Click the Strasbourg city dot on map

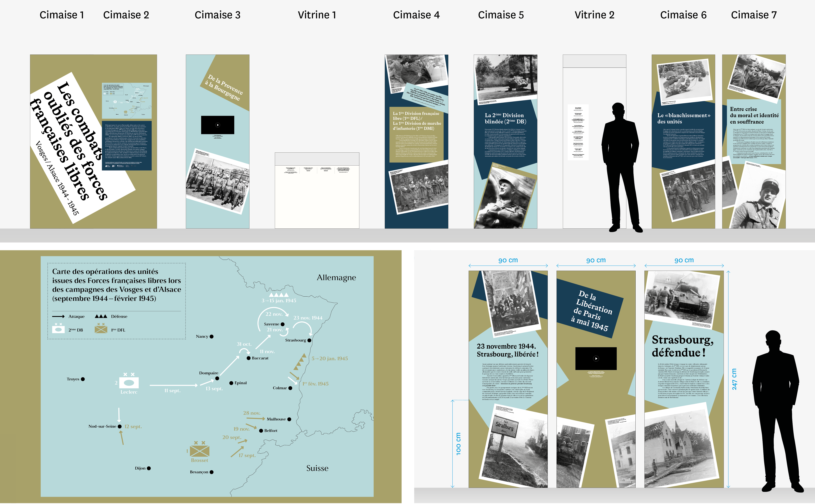tap(309, 340)
